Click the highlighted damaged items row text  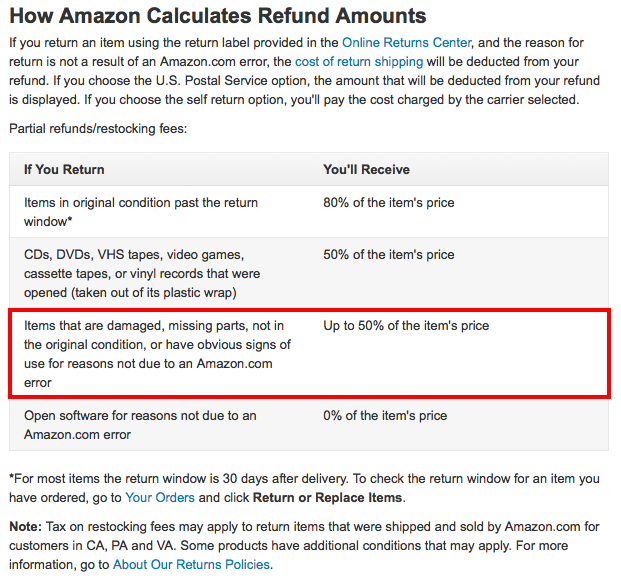[158, 354]
